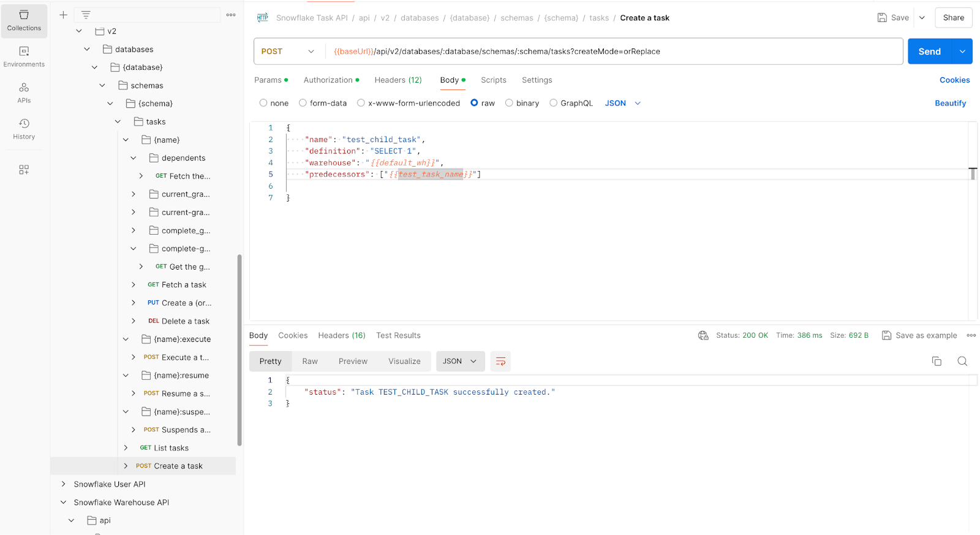Select the form-data body option

pyautogui.click(x=303, y=103)
